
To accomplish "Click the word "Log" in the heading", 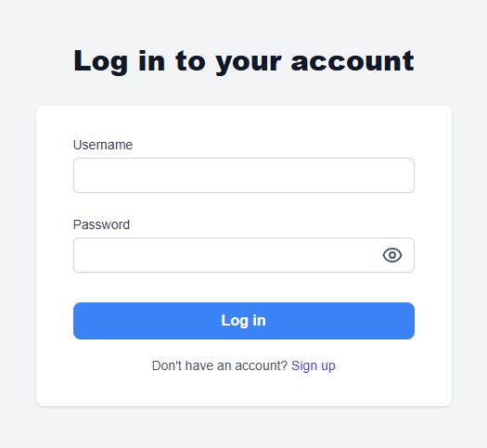I will (100, 61).
